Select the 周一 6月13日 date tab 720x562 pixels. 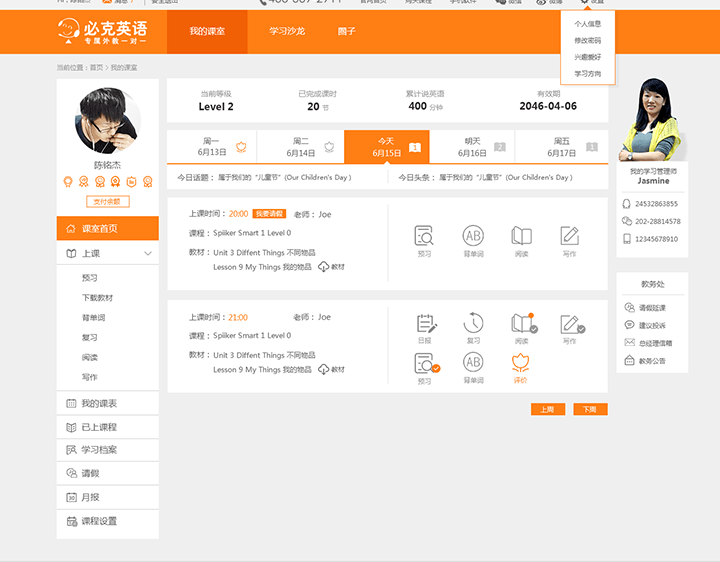point(212,147)
